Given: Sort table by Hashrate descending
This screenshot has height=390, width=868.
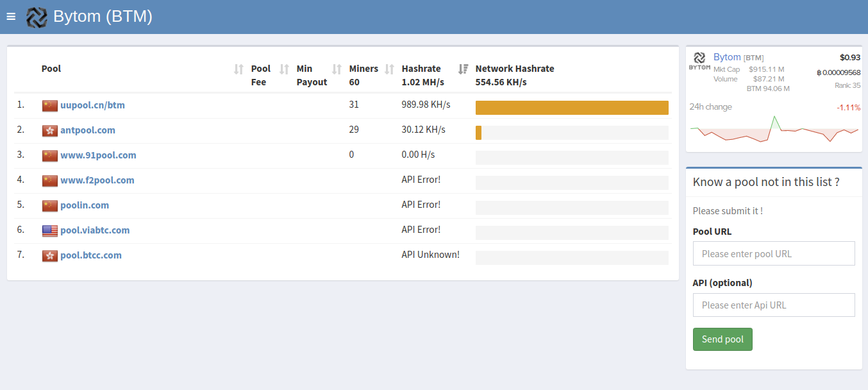Looking at the screenshot, I should tap(463, 69).
